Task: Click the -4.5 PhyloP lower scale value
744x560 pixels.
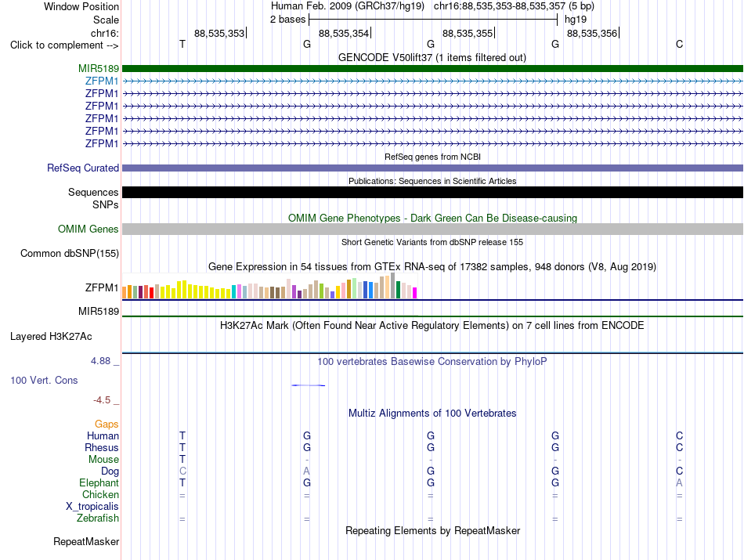Action: 102,400
